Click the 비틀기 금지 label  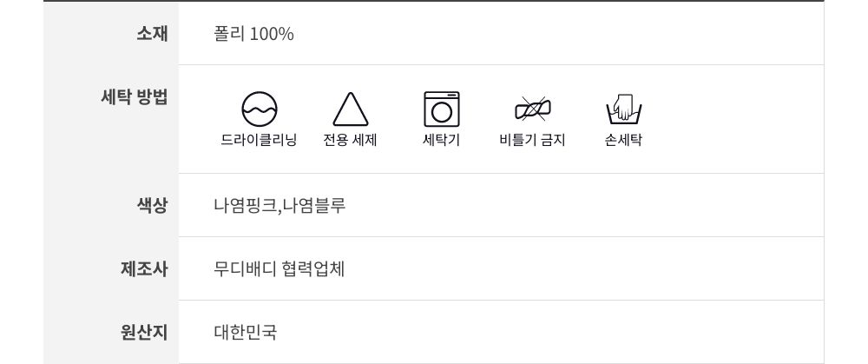[x=532, y=140]
